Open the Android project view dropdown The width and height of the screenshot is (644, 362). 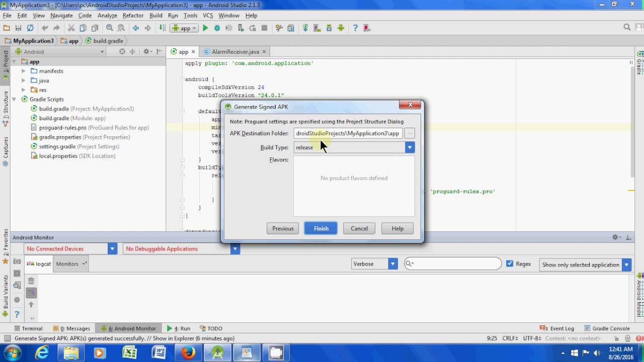pyautogui.click(x=59, y=51)
